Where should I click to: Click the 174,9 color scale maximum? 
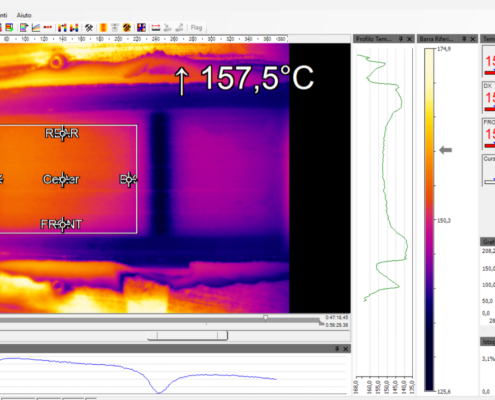pyautogui.click(x=444, y=49)
